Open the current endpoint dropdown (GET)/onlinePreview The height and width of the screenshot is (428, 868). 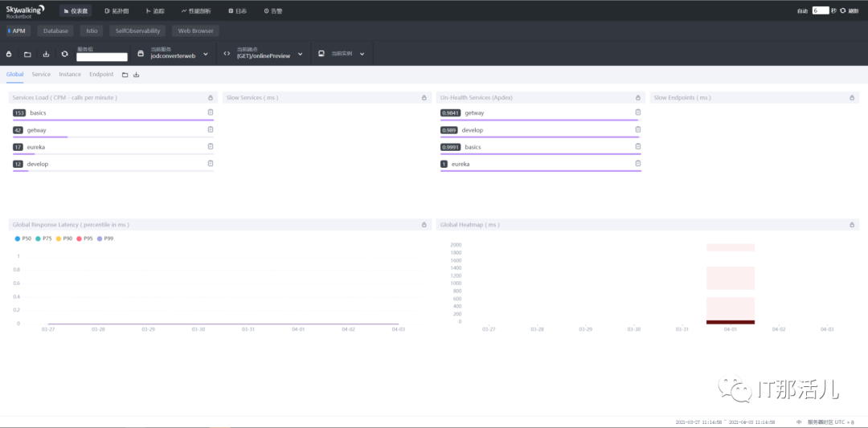tap(264, 54)
